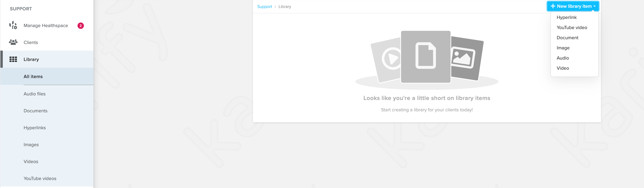
Task: Click the Clients people icon
Action: [13, 42]
